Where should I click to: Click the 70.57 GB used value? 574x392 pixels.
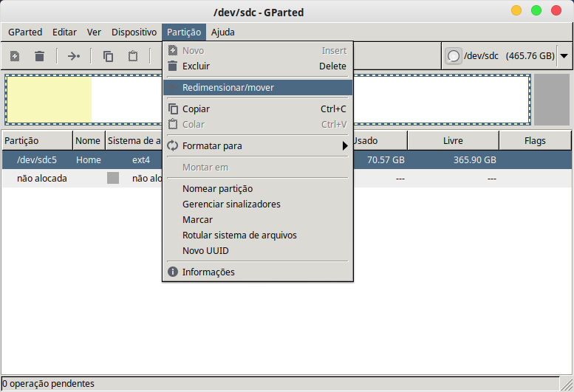pos(386,159)
